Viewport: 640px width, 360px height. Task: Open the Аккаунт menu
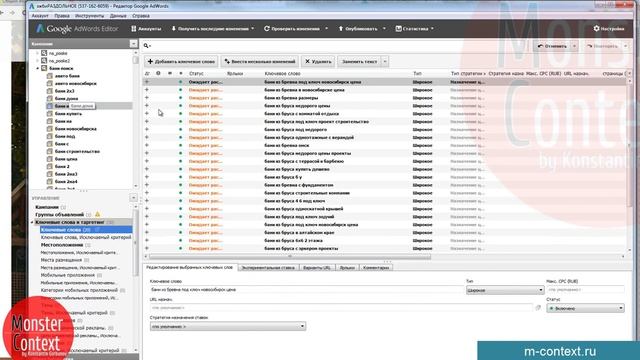40,16
